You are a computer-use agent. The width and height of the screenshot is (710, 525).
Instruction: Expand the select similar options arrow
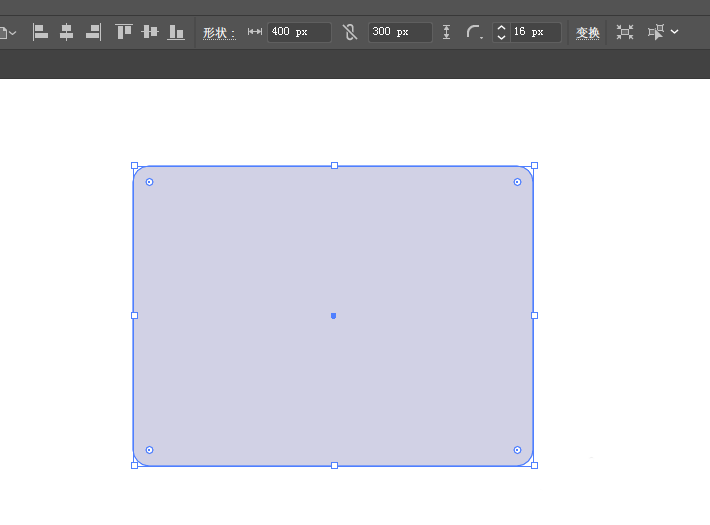click(675, 32)
